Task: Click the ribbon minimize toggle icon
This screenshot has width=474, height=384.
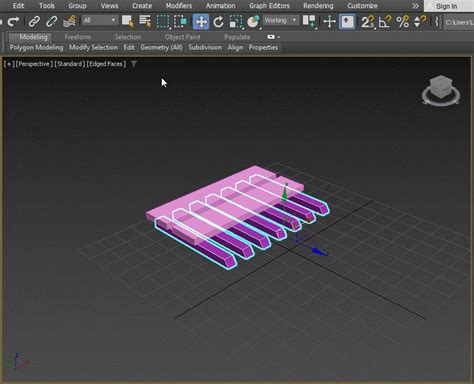Action: [x=271, y=37]
